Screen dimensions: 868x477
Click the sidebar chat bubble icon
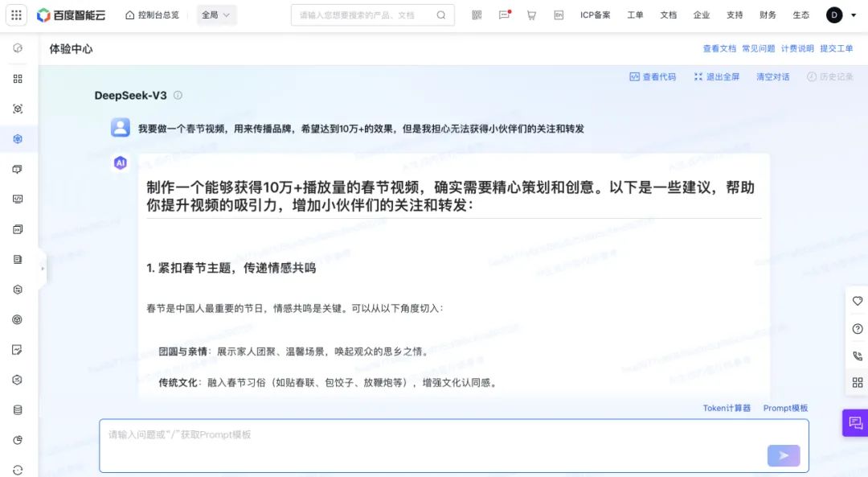coord(18,170)
